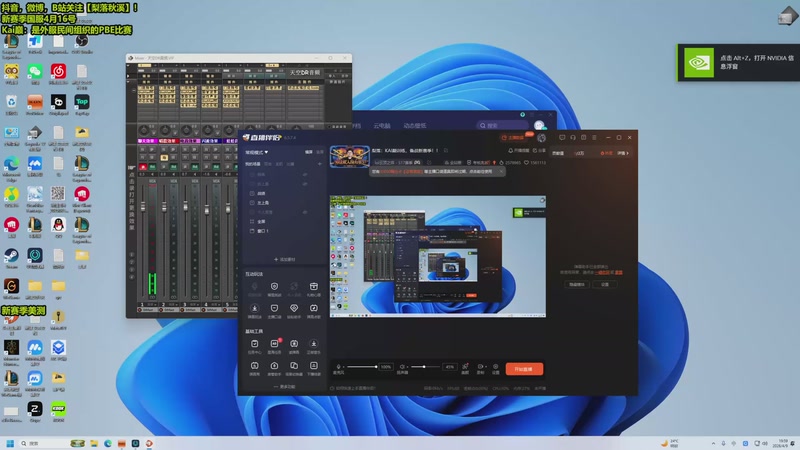
Task: Click the 100% microphone volume field
Action: (x=386, y=367)
